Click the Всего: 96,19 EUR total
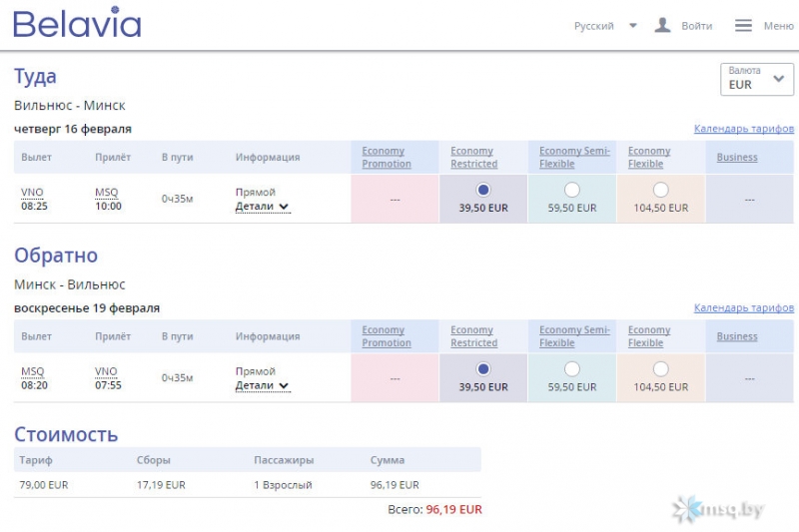 point(434,510)
